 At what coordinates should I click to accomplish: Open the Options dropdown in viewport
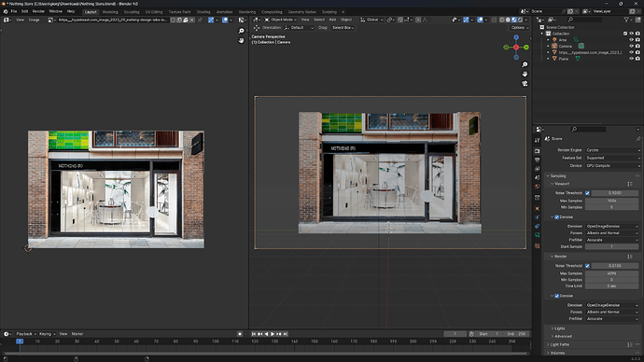point(520,28)
